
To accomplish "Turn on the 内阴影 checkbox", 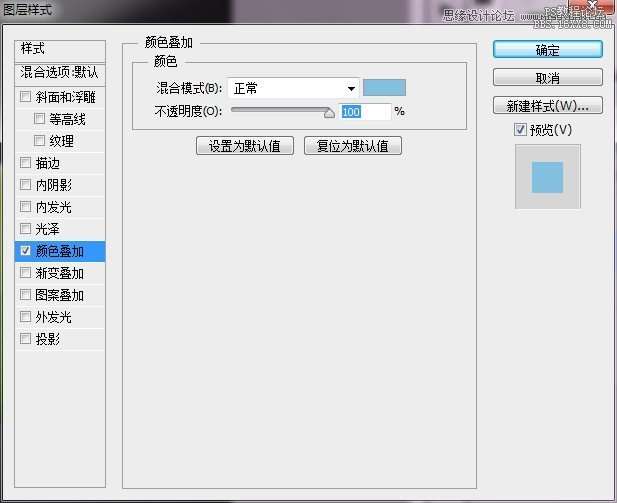I will point(26,185).
